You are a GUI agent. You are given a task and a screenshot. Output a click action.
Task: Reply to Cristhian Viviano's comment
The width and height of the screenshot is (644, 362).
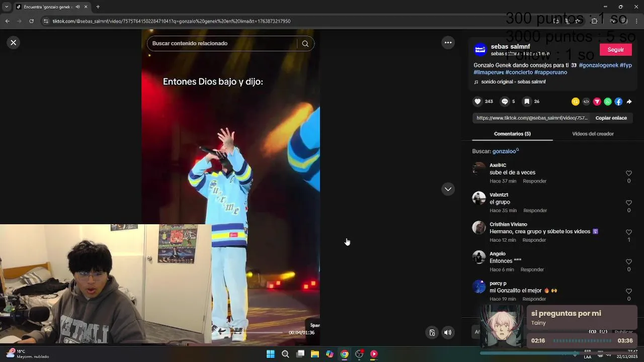click(534, 240)
